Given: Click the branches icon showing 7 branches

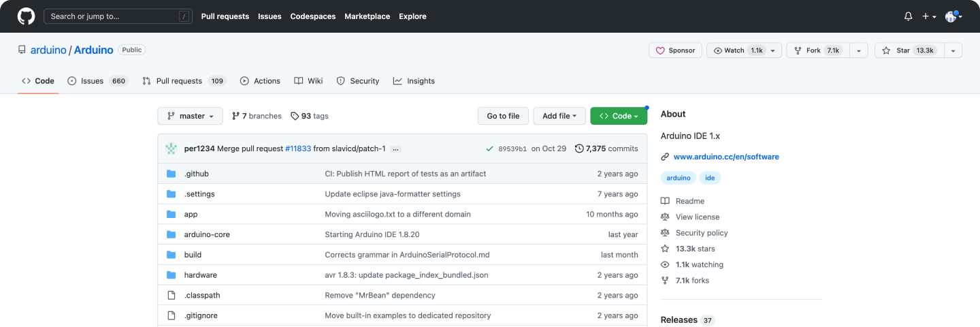Looking at the screenshot, I should pos(235,116).
